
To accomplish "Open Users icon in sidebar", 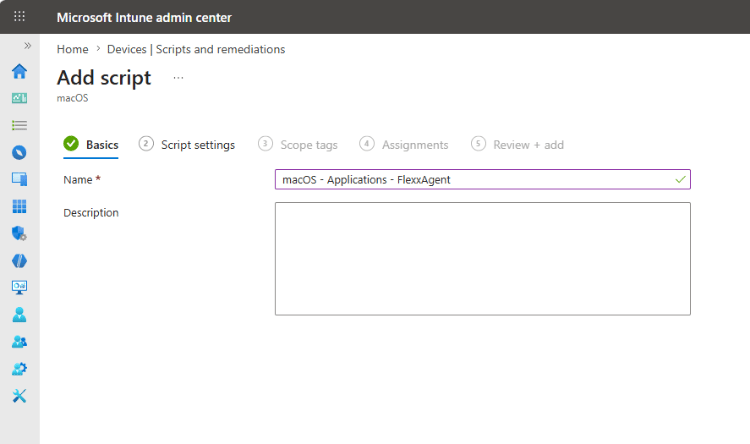I will tap(20, 314).
